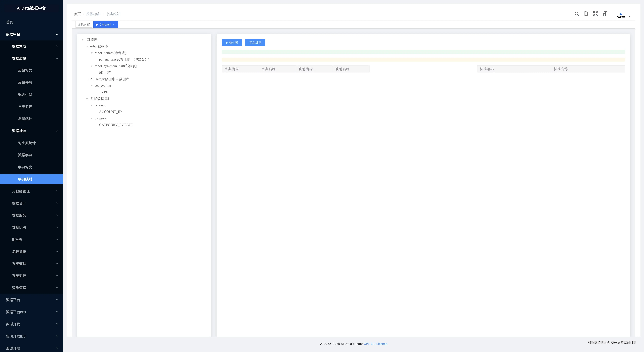Click the document icon in top toolbar
Viewport: 644px width, 352px height.
click(586, 14)
